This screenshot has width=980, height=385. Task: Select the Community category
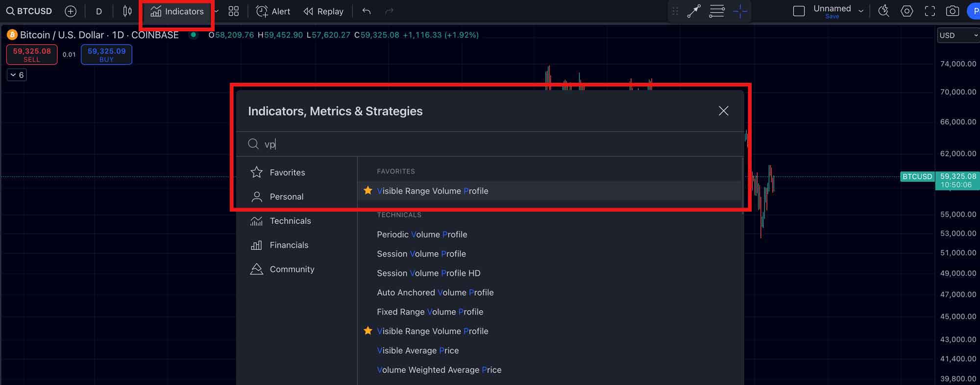(x=297, y=269)
